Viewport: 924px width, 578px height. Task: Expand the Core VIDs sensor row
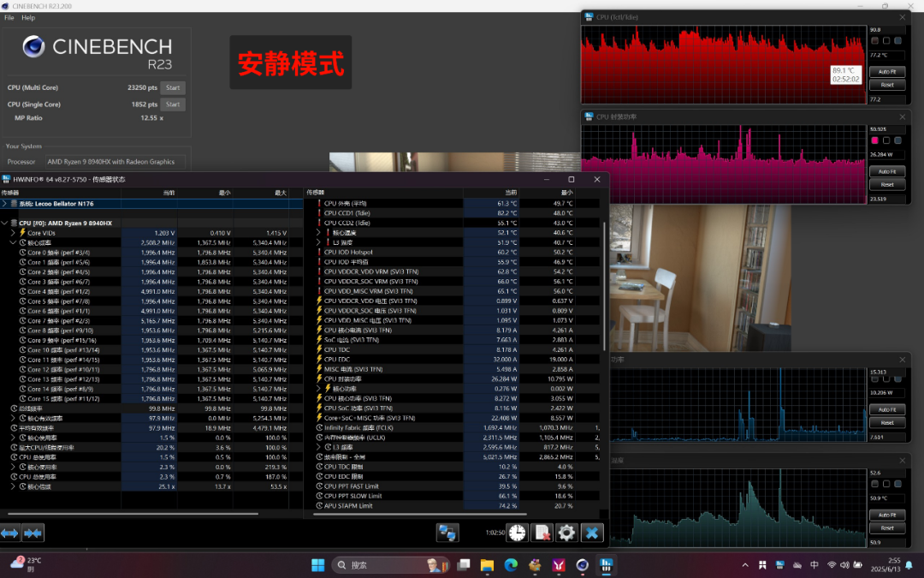tap(13, 233)
